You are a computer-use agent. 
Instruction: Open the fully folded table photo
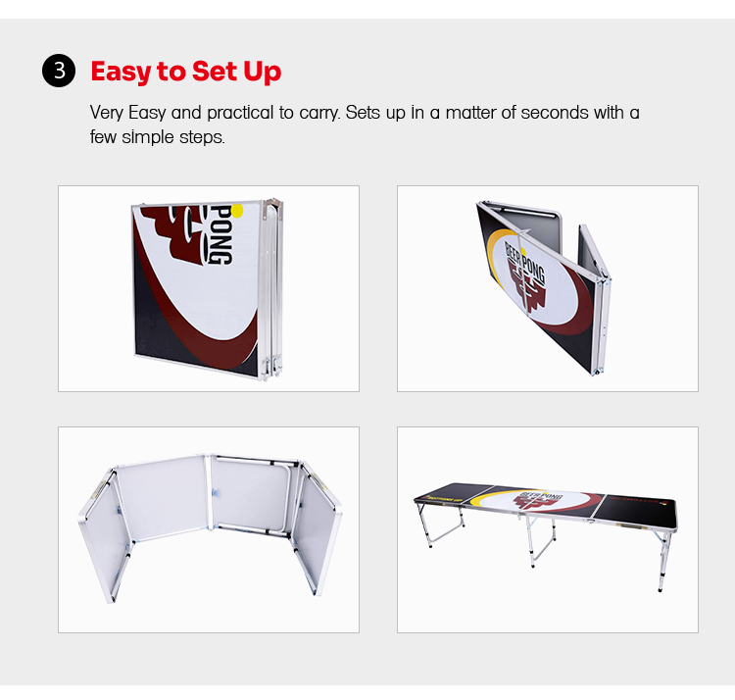pos(209,288)
